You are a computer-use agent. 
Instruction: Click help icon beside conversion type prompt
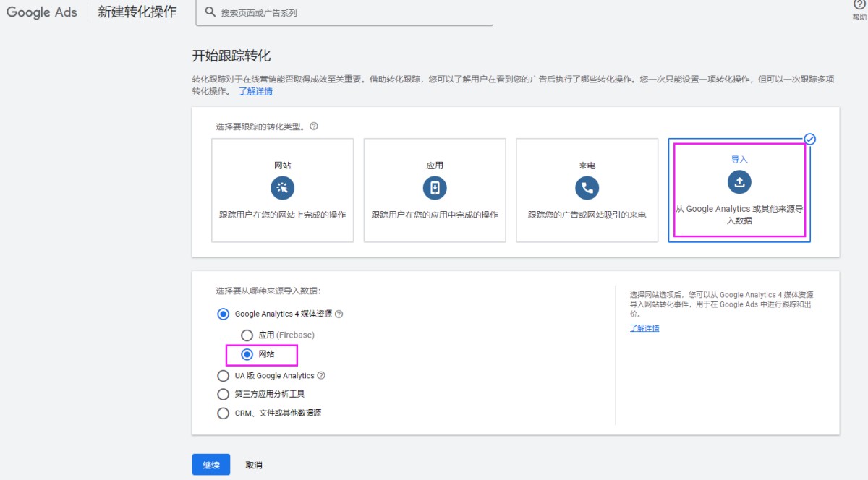click(314, 126)
